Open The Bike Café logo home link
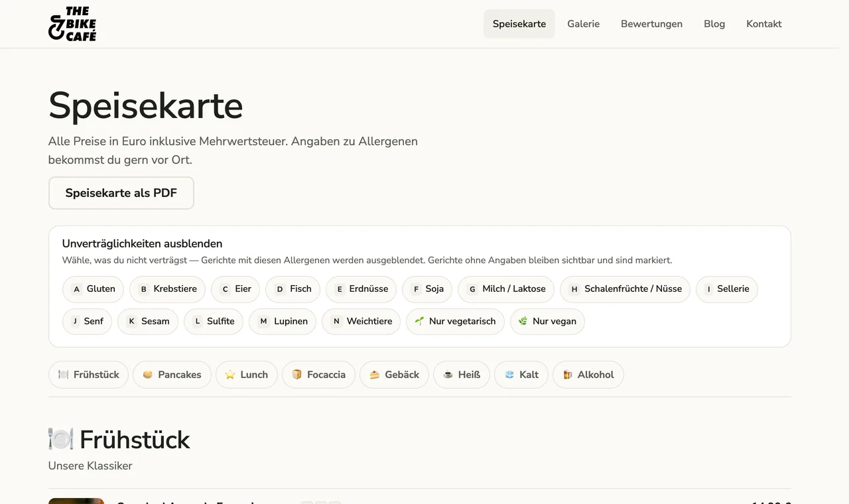 point(72,24)
